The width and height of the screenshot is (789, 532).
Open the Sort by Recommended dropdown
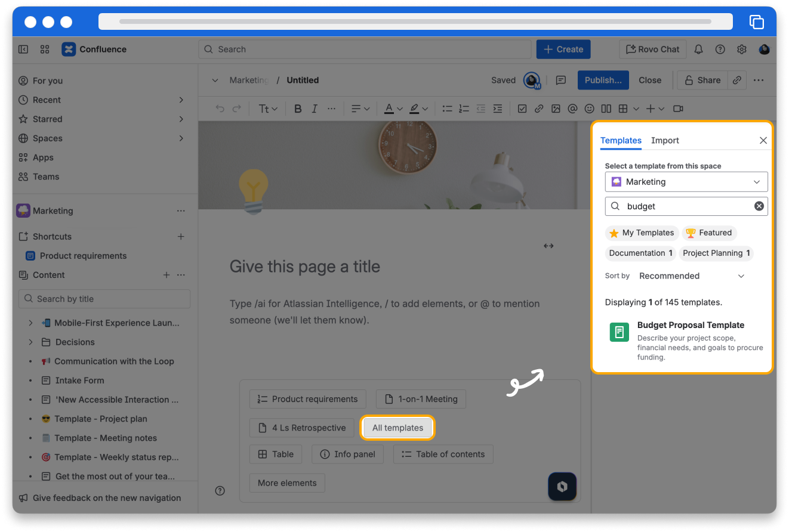691,276
